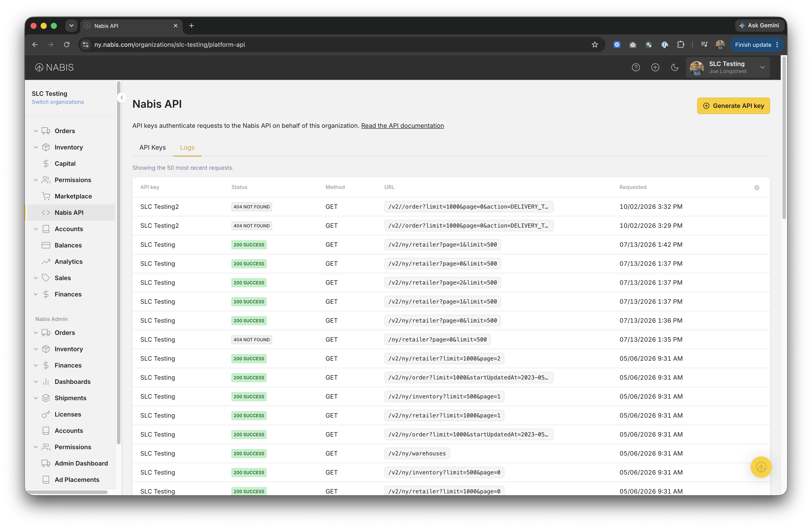This screenshot has width=812, height=528.
Task: Toggle dark mode moon icon
Action: (675, 67)
